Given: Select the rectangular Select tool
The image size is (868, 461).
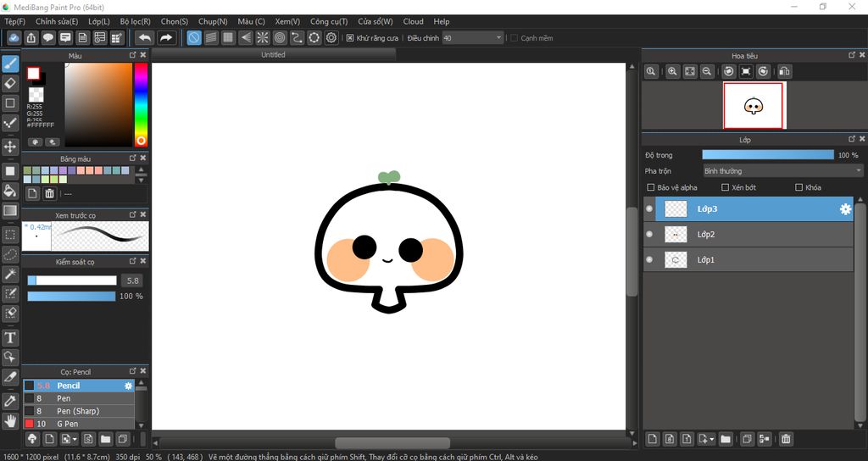Looking at the screenshot, I should 10,235.
